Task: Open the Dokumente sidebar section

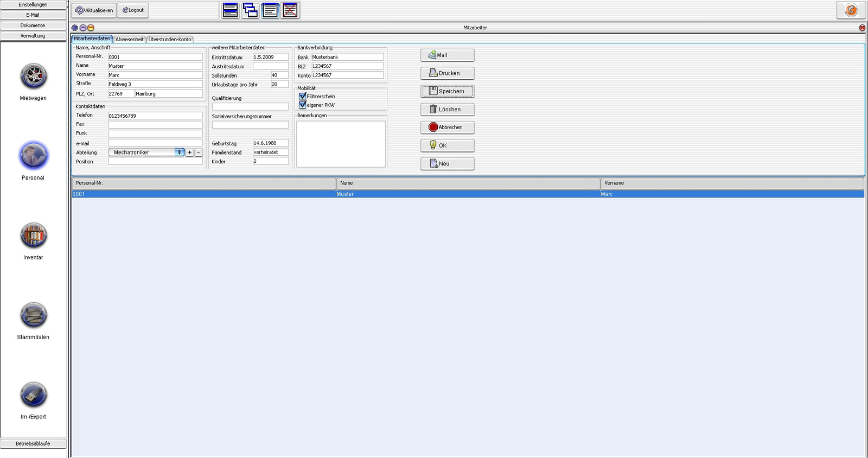Action: pos(33,25)
